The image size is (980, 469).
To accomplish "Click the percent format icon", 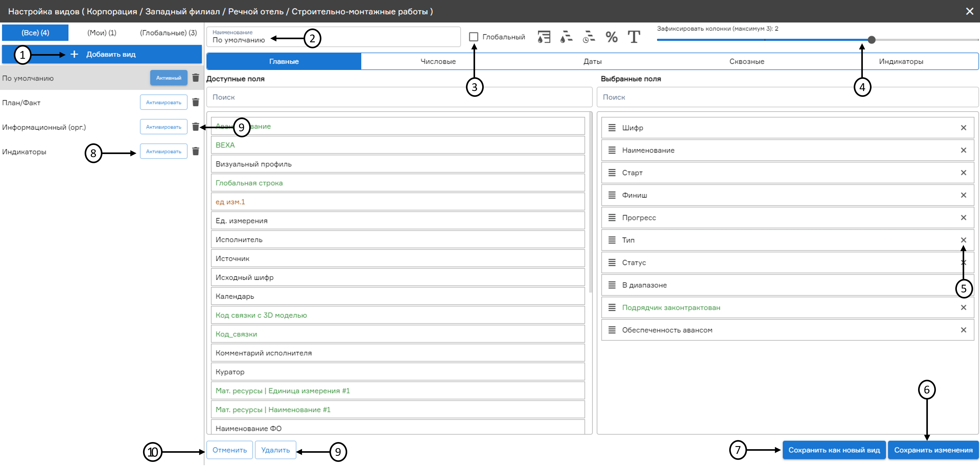I will (x=611, y=37).
